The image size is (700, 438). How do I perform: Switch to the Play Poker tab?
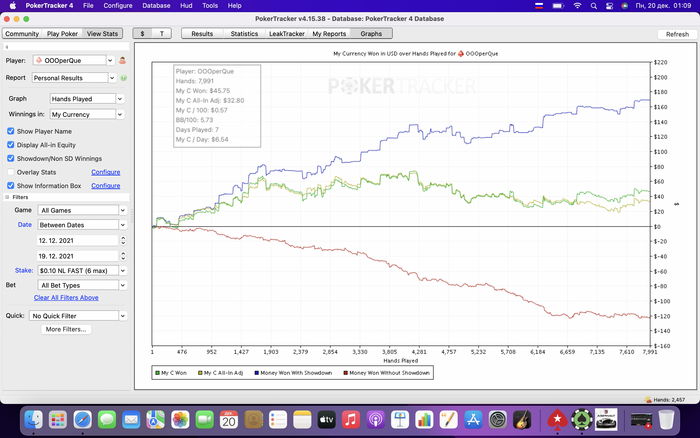coord(62,33)
